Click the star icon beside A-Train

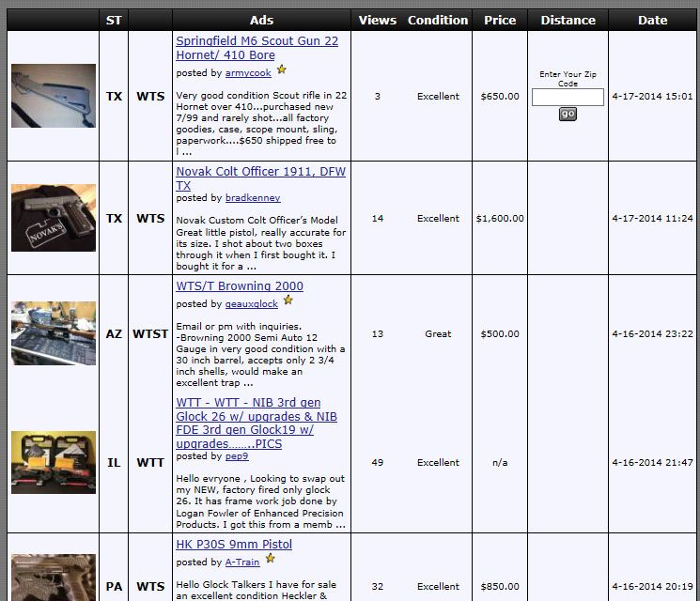[270, 559]
